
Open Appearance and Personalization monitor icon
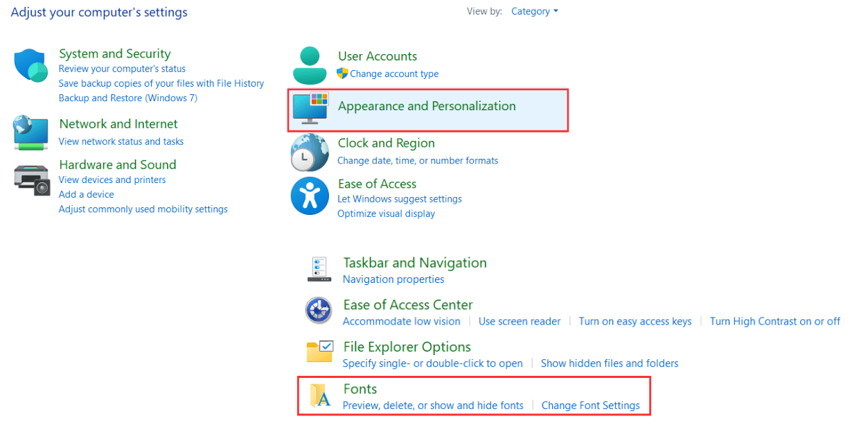coord(309,108)
